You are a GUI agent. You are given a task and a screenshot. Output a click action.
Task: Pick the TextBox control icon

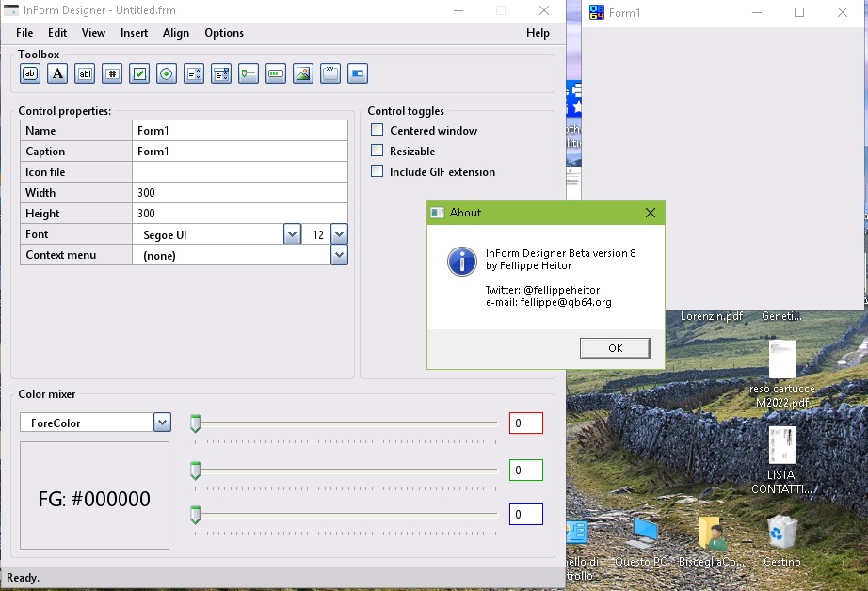(85, 73)
